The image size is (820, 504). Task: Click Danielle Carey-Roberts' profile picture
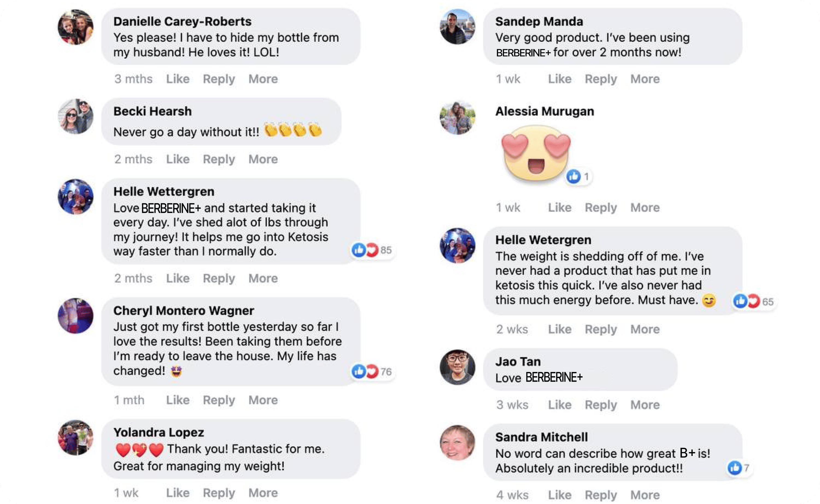(x=76, y=27)
